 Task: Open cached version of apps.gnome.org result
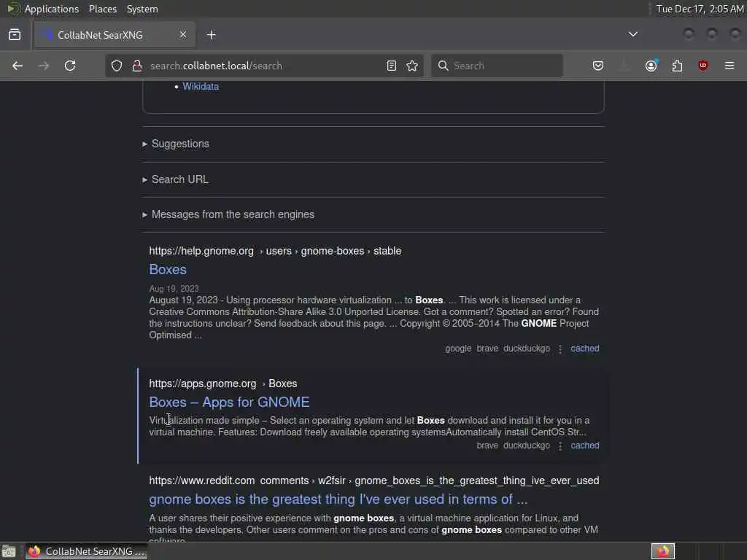tap(585, 446)
